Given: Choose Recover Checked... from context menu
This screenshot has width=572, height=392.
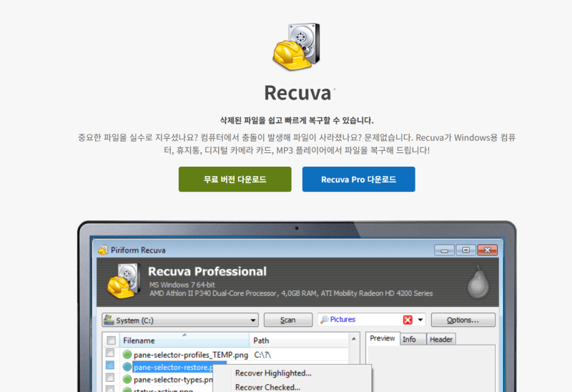Looking at the screenshot, I should click(x=267, y=387).
